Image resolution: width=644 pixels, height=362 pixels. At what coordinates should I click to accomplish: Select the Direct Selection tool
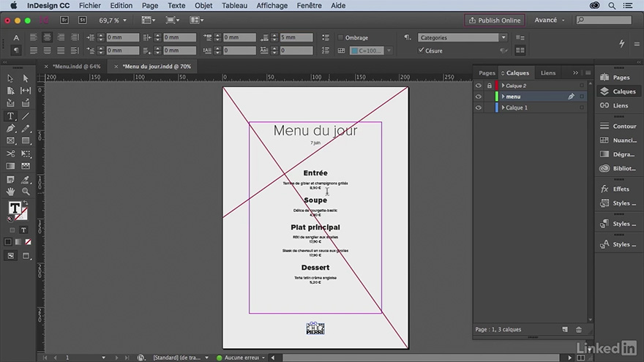tap(26, 78)
